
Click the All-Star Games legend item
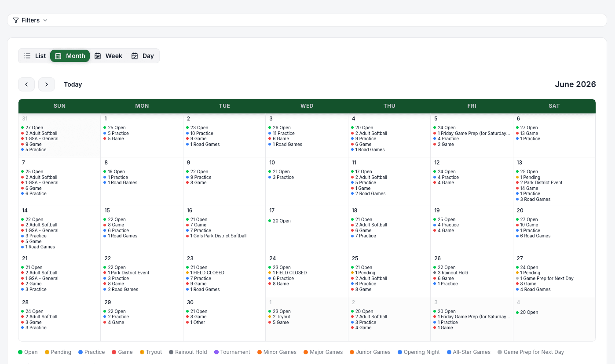click(469, 352)
